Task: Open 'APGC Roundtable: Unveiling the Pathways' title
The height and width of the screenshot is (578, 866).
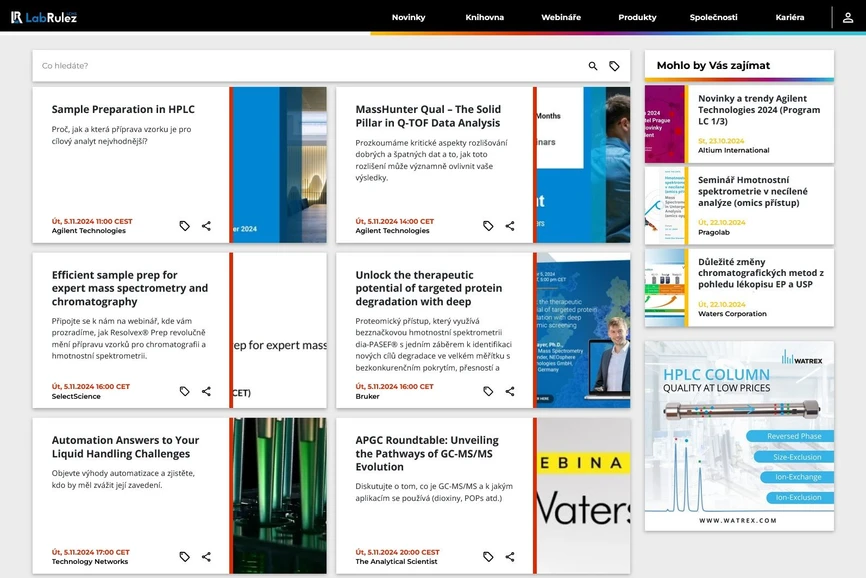Action: pos(427,453)
